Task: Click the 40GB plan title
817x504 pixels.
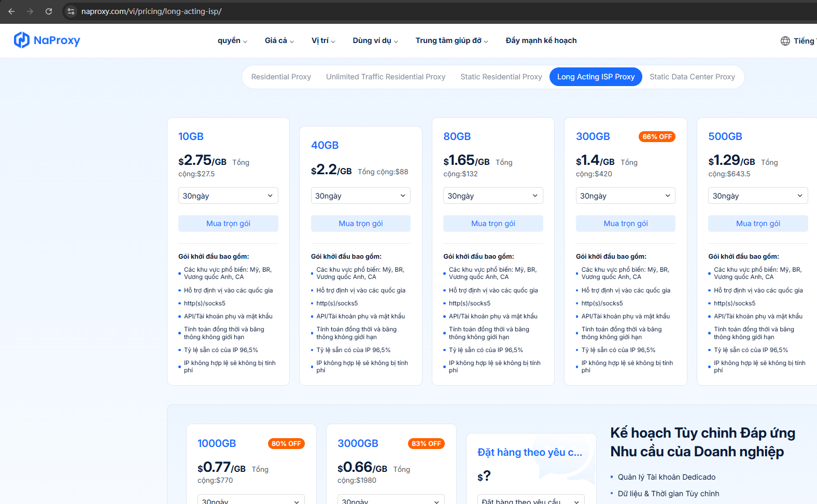Action: tap(325, 145)
